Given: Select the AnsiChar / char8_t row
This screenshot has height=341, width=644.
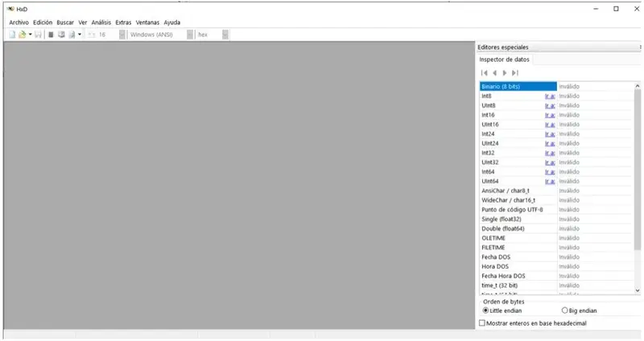Looking at the screenshot, I should point(557,191).
